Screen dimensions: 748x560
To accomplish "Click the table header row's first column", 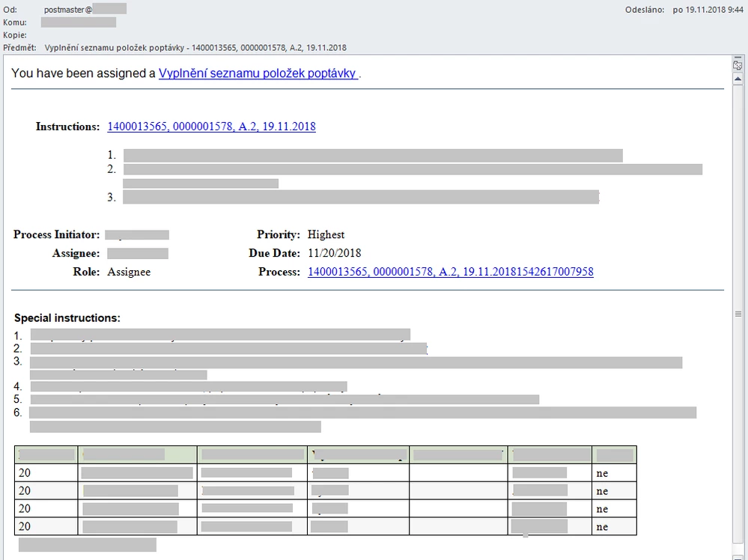I will tap(45, 454).
